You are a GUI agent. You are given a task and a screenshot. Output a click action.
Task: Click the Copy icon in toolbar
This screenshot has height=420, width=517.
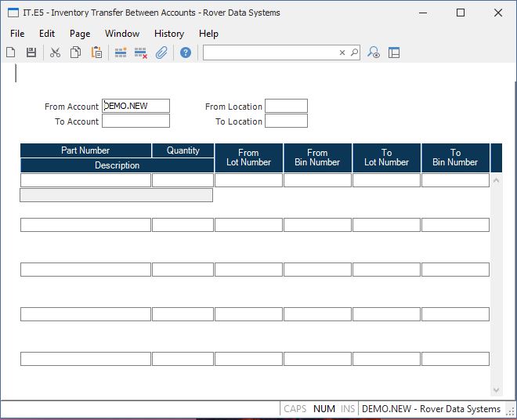click(76, 52)
